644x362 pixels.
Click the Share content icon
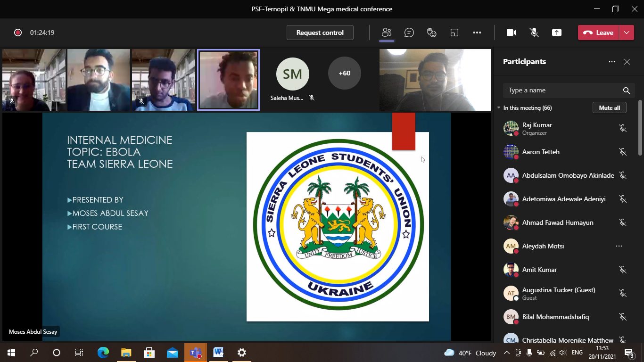557,33
